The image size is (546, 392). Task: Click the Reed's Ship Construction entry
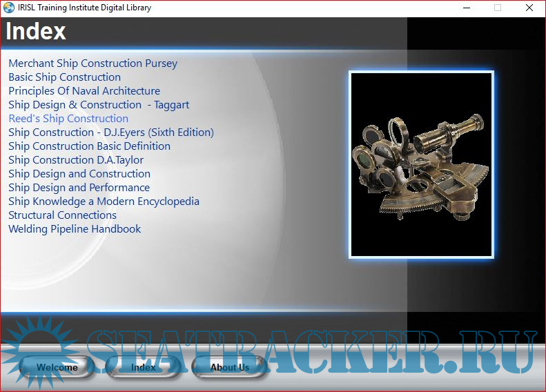68,119
